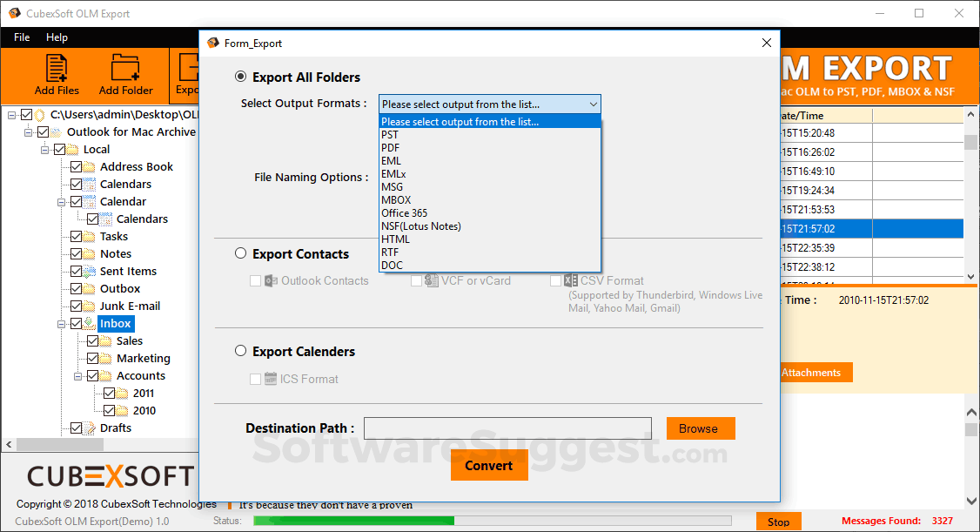The image size is (980, 532).
Task: Click the Drafts folder icon
Action: click(x=90, y=428)
